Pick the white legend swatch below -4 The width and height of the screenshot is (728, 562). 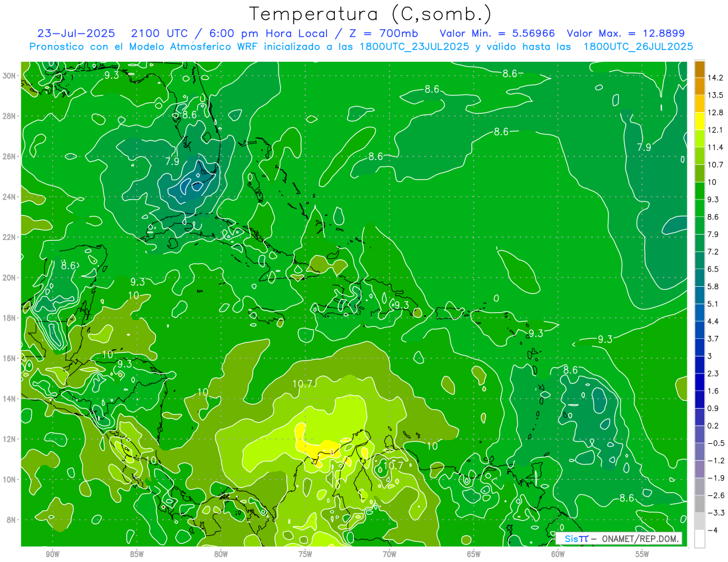(699, 538)
